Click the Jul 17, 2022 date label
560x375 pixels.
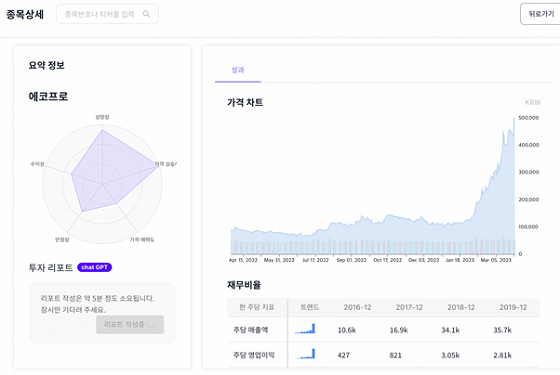coord(315,260)
